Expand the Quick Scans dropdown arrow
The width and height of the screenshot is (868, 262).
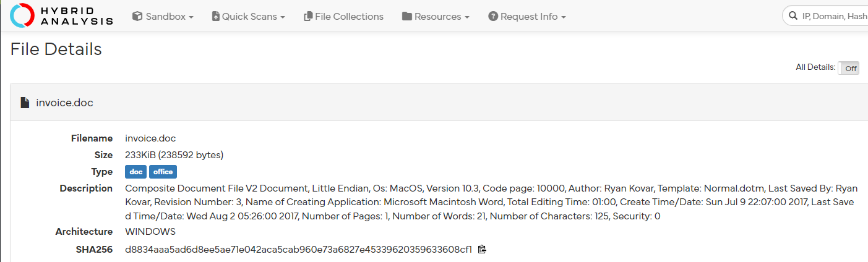pyautogui.click(x=283, y=17)
